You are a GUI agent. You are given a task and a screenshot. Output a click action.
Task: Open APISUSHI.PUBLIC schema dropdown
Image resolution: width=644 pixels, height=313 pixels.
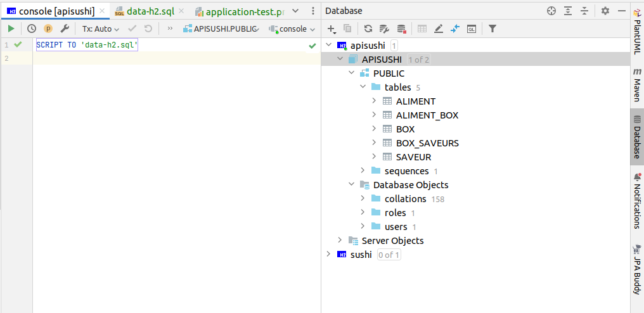coord(221,29)
